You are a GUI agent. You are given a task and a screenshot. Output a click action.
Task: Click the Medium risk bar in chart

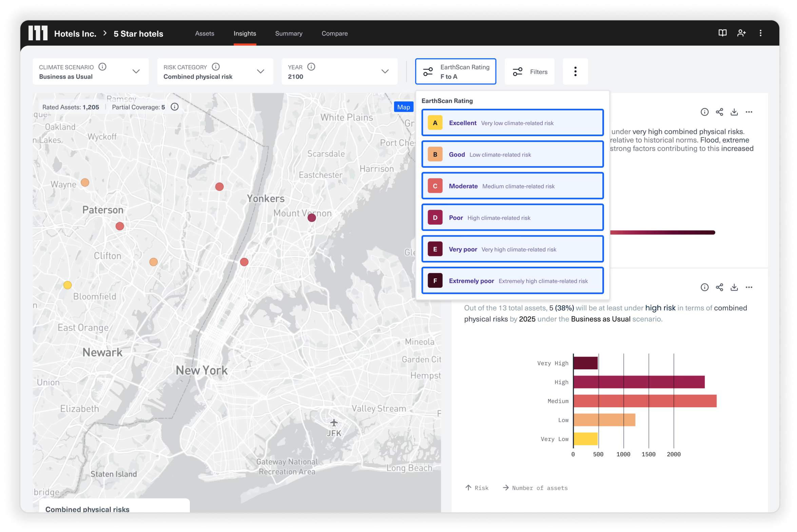tap(644, 401)
